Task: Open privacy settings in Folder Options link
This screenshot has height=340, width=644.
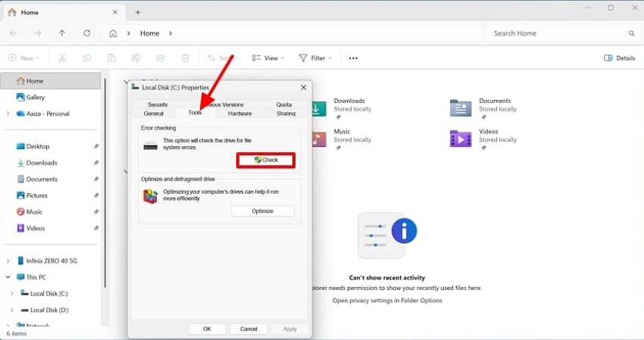Action: coord(387,301)
